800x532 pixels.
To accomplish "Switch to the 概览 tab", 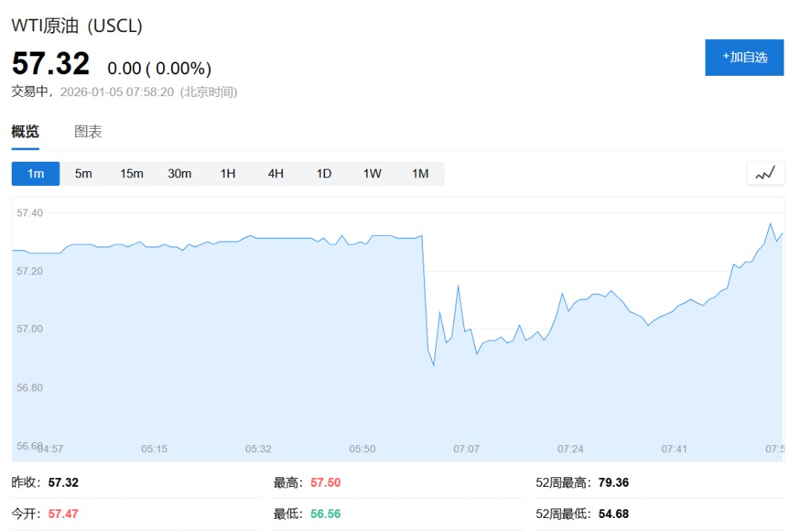I will (x=25, y=132).
